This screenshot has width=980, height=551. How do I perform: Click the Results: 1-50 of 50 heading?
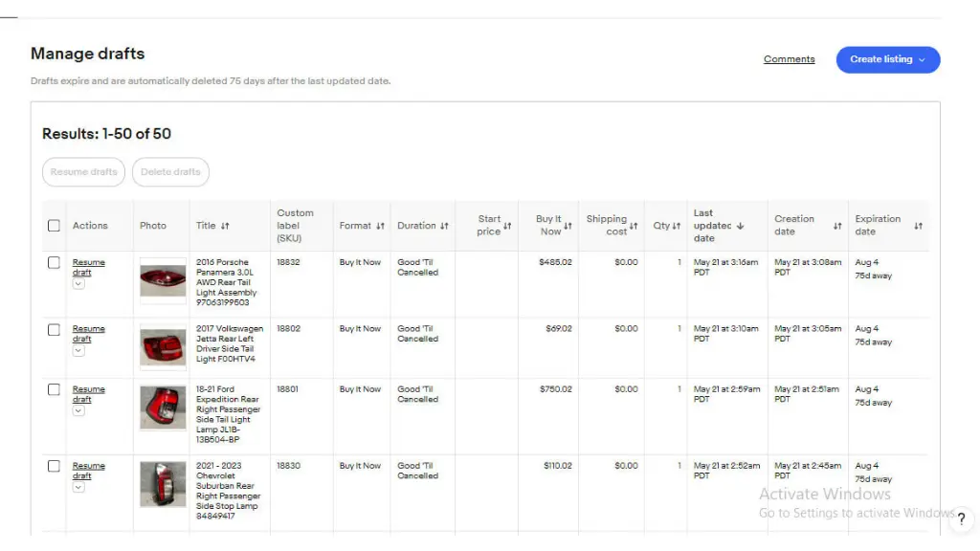[106, 134]
